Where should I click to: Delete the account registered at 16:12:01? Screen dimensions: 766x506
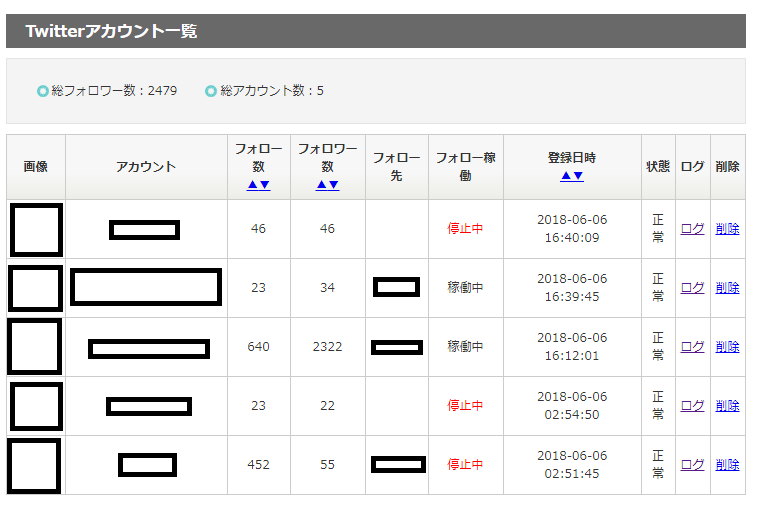click(727, 347)
